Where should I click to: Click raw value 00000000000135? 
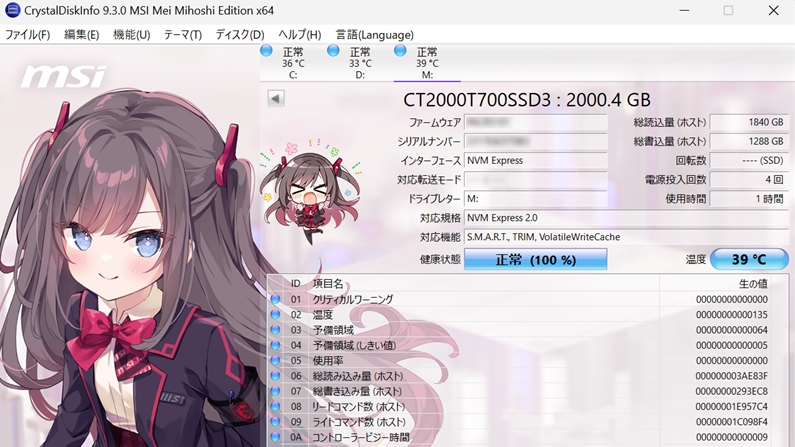coord(732,315)
